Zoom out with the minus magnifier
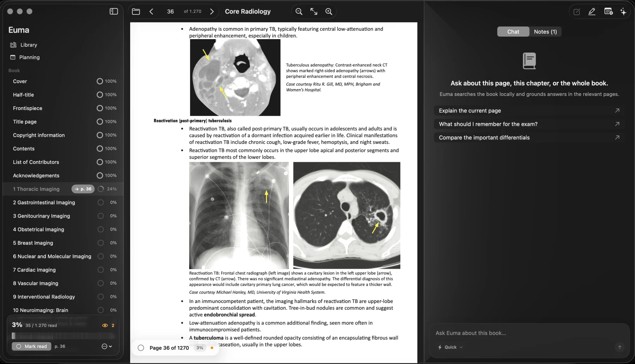The image size is (635, 364). coord(299,12)
